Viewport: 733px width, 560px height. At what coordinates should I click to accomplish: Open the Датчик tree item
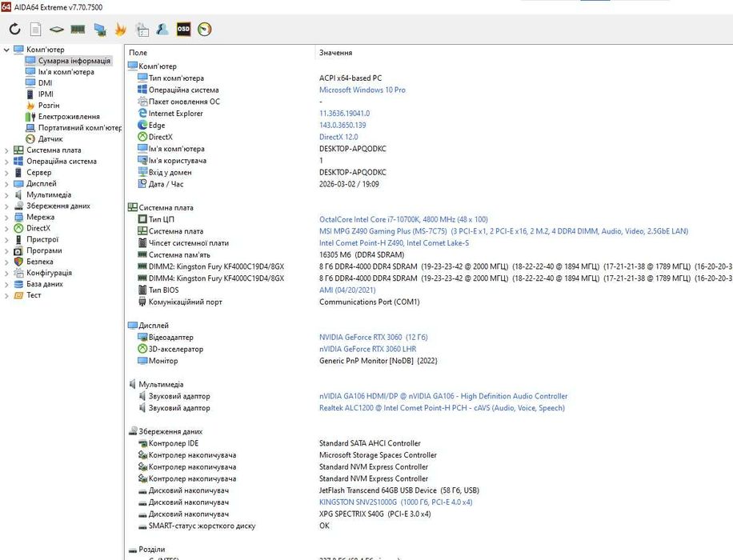coord(50,139)
